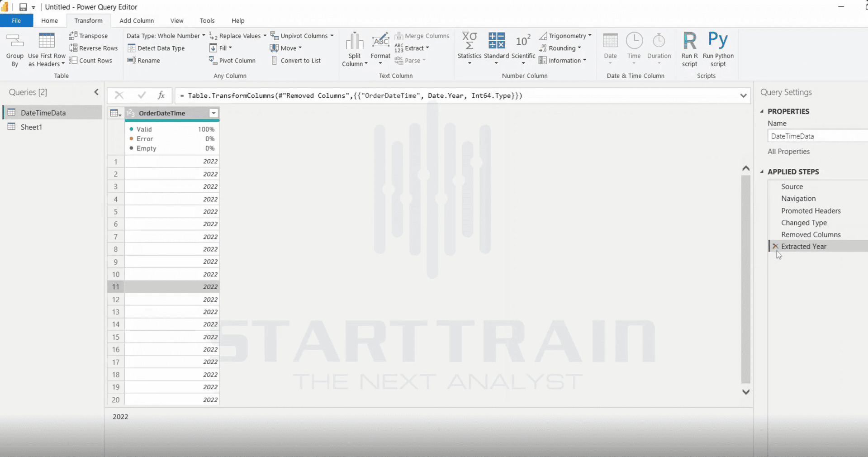Image resolution: width=868 pixels, height=457 pixels.
Task: Open the OrderDateTime column filter dropdown
Action: tap(213, 113)
